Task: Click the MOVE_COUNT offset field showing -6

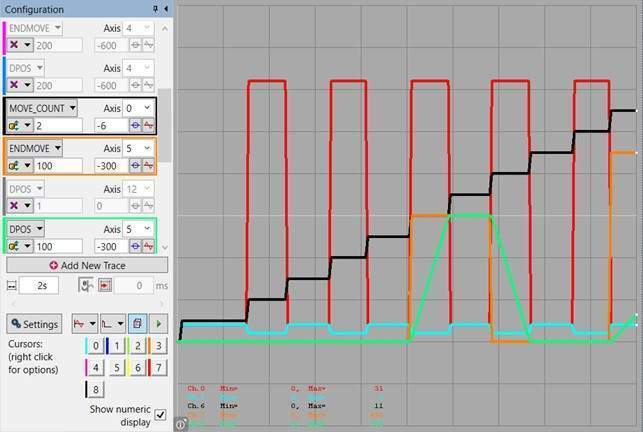Action: point(111,125)
